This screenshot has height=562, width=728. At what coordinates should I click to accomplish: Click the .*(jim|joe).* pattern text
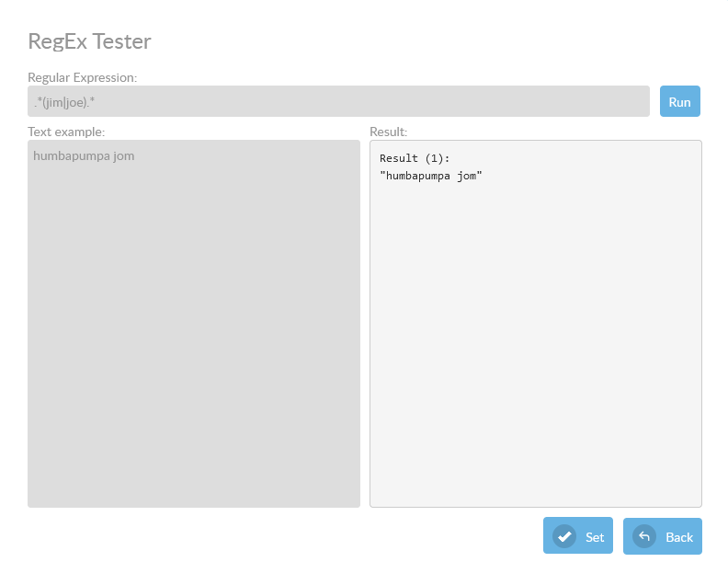tap(64, 102)
